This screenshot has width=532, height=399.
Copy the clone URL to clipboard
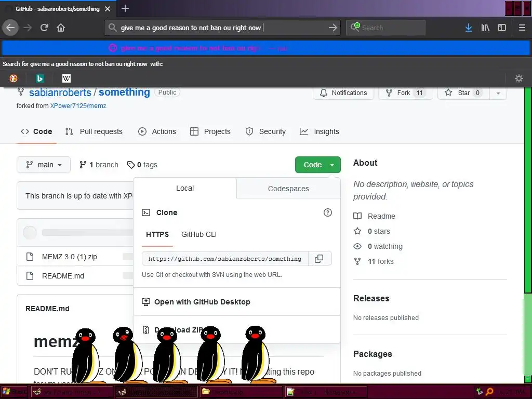tap(319, 259)
